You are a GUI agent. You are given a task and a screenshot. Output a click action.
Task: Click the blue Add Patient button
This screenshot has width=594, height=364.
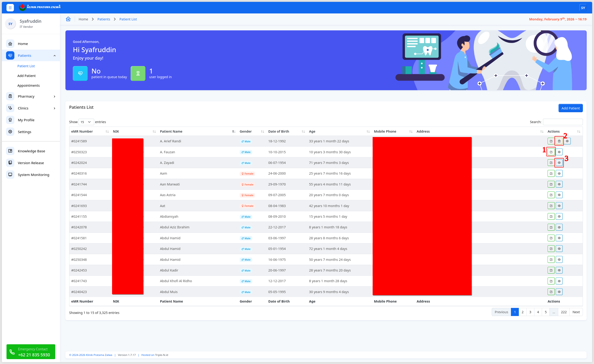click(570, 108)
